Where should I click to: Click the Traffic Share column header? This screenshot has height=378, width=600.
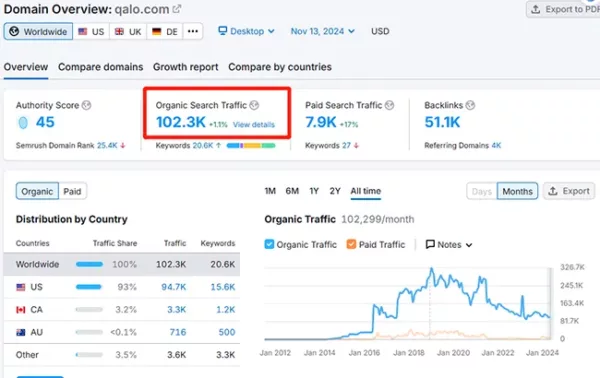pos(115,243)
